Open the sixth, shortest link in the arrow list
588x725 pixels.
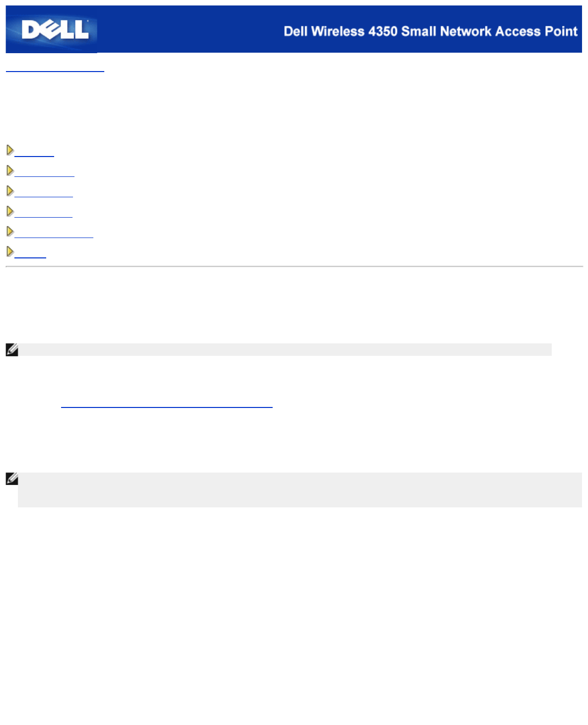click(x=30, y=255)
